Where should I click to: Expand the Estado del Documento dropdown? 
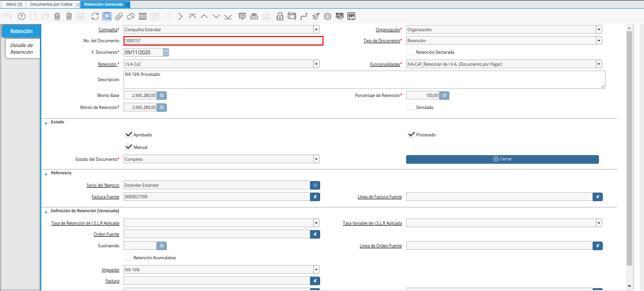(x=316, y=159)
